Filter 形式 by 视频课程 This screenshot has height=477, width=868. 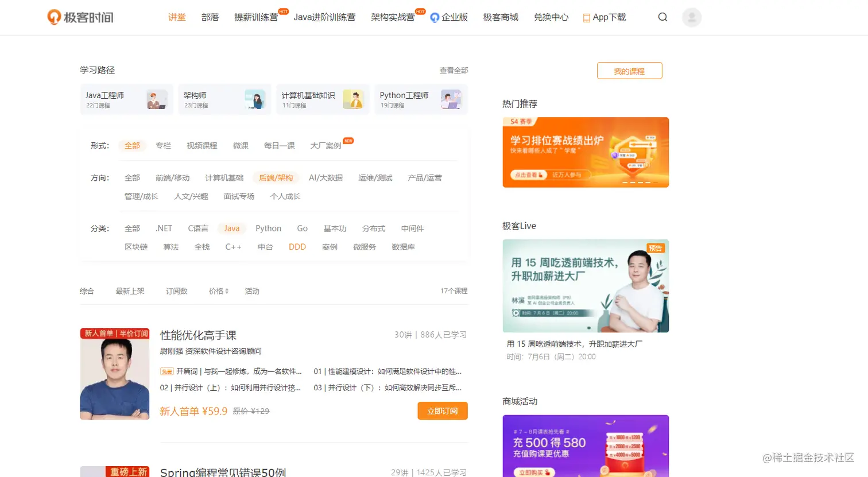click(x=201, y=146)
